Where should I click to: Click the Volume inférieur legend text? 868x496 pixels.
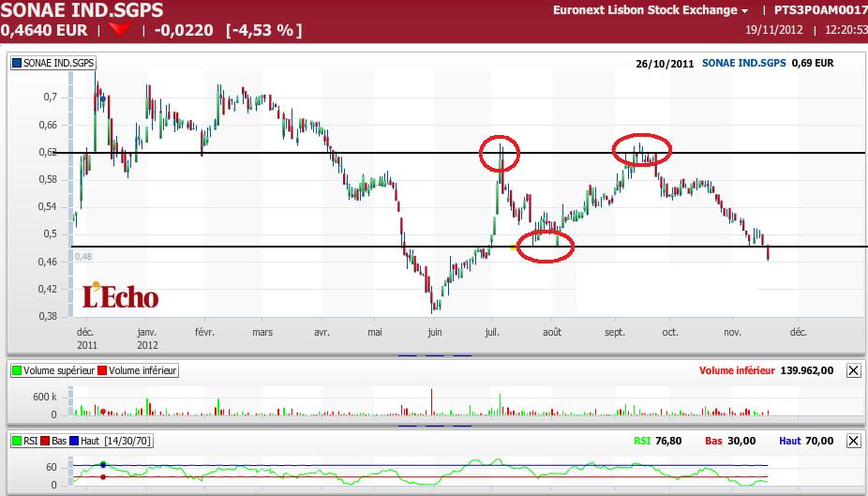[142, 370]
